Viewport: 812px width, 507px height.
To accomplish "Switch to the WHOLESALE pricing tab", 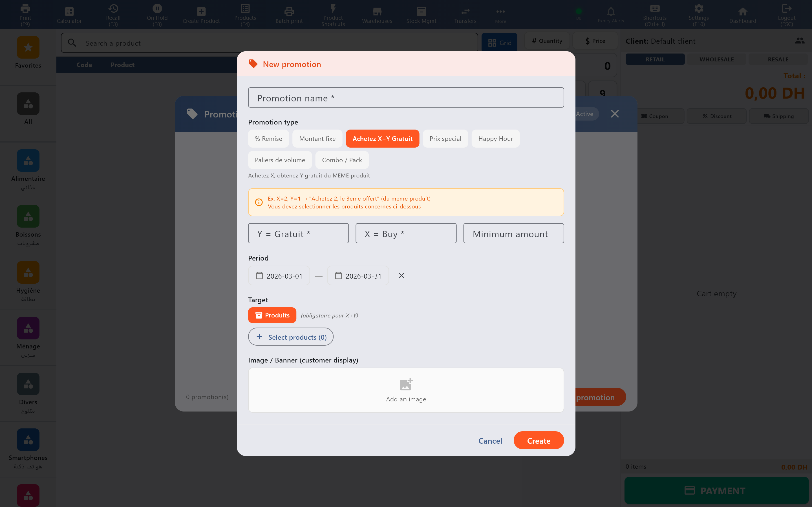I will [716, 59].
